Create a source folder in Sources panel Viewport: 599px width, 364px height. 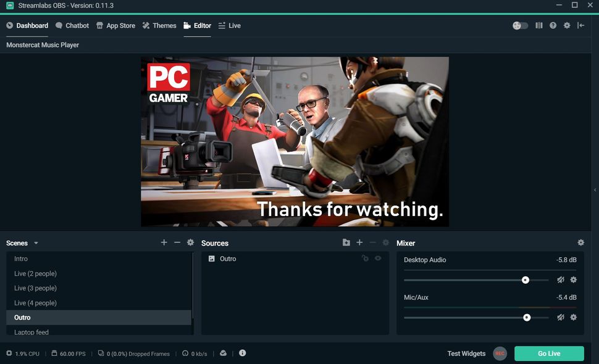point(346,242)
